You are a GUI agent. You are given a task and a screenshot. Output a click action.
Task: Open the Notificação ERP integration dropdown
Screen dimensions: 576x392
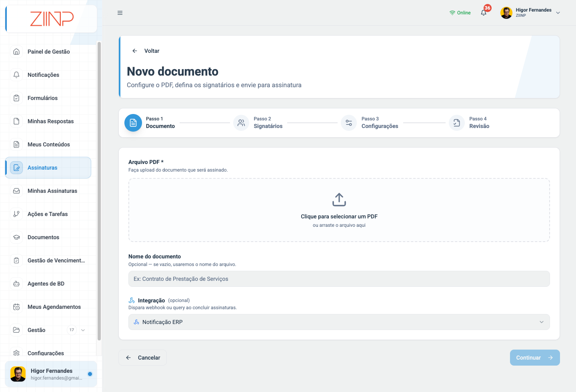click(339, 322)
